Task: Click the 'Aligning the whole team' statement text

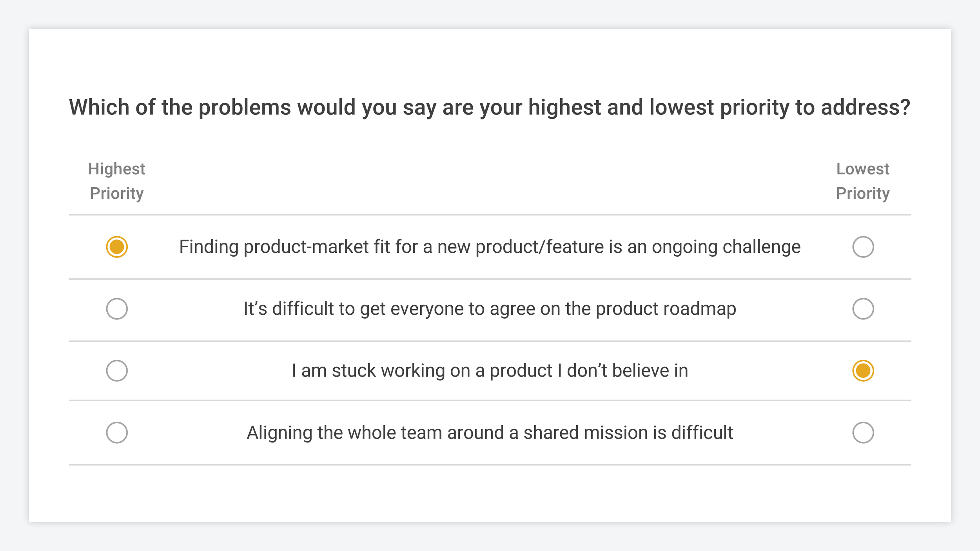Action: (490, 433)
